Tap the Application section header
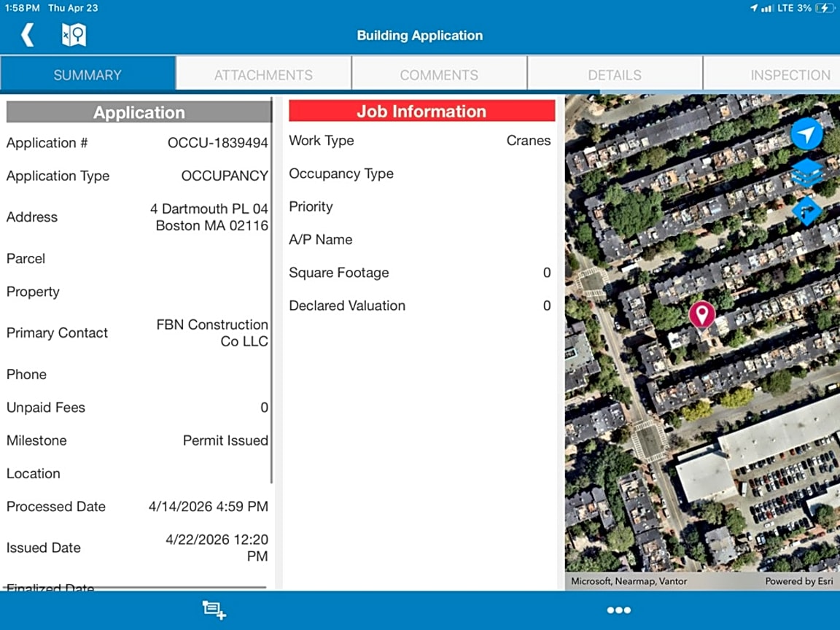840x630 pixels. [x=139, y=112]
